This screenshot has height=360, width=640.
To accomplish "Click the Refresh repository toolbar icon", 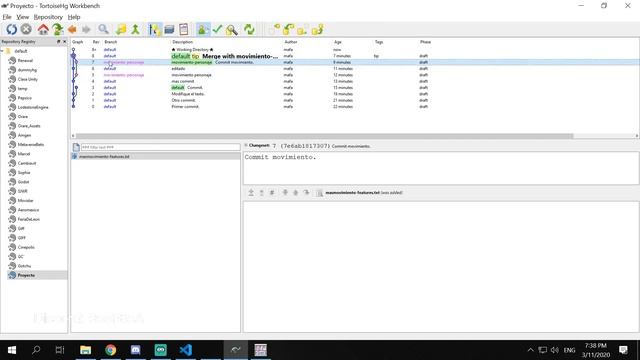I will (11, 29).
